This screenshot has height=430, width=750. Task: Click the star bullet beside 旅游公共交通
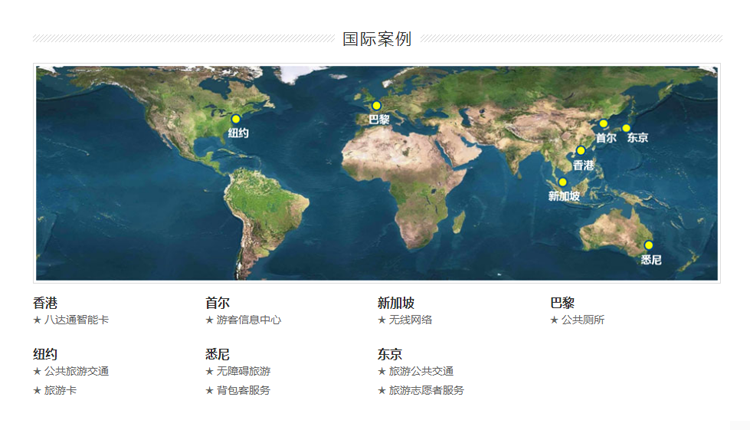pyautogui.click(x=381, y=371)
